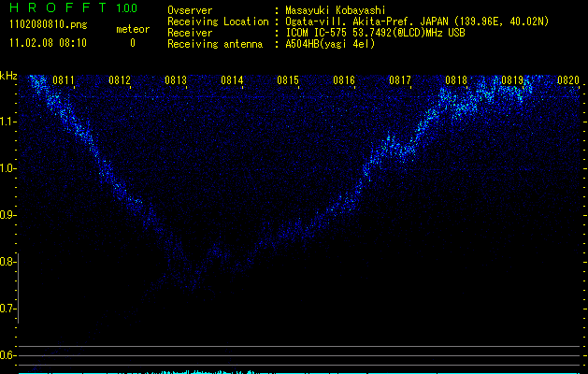Screen dimensions: 588x374
Task: Click the 0816 time marker
Action: tap(344, 80)
